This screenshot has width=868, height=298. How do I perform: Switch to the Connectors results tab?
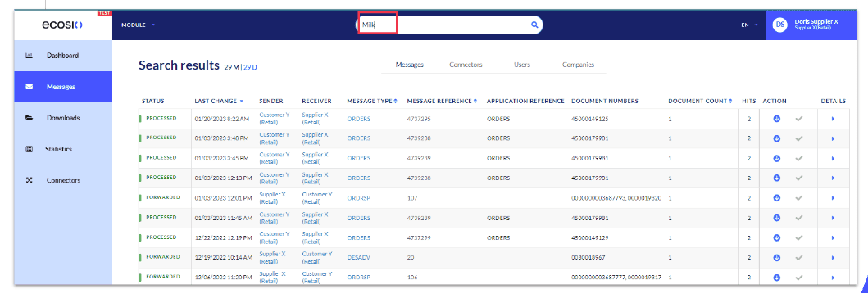(x=466, y=65)
